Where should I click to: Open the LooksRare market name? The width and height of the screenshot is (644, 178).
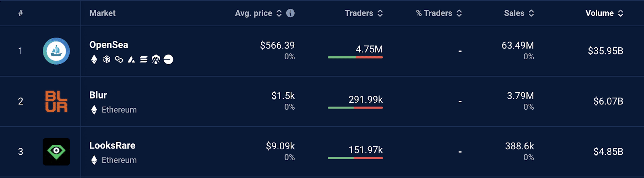pyautogui.click(x=112, y=146)
